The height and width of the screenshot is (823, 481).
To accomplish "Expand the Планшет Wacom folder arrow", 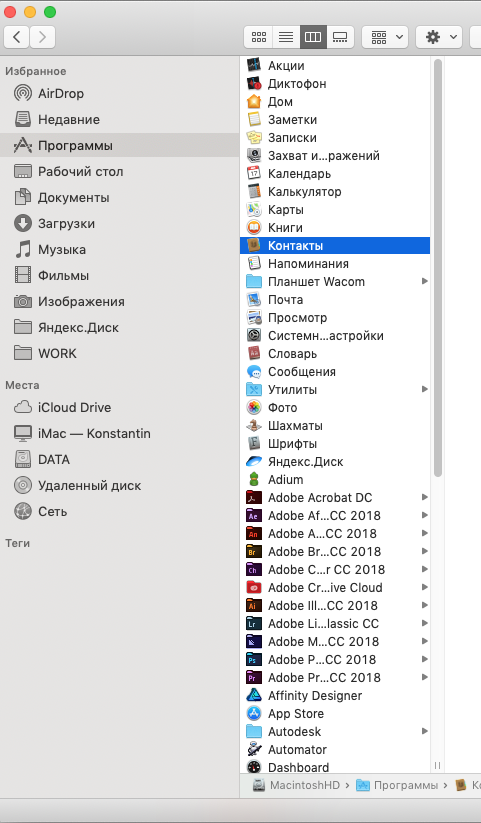I will pos(424,281).
